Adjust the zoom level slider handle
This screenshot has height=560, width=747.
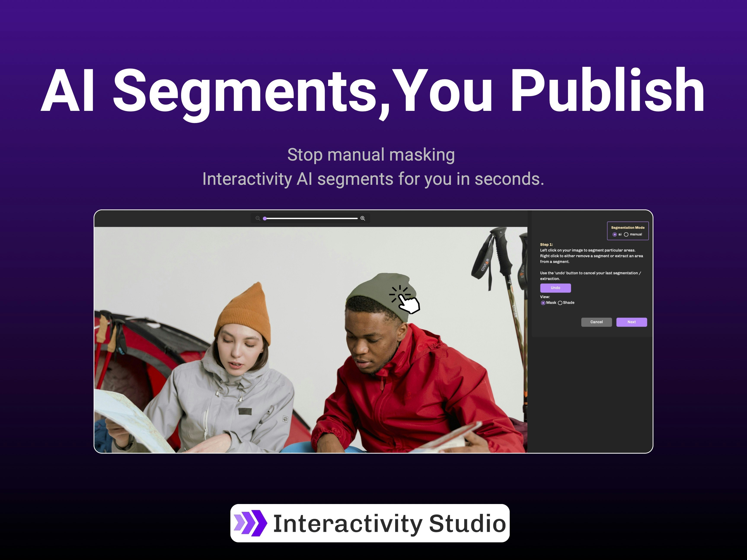(265, 218)
